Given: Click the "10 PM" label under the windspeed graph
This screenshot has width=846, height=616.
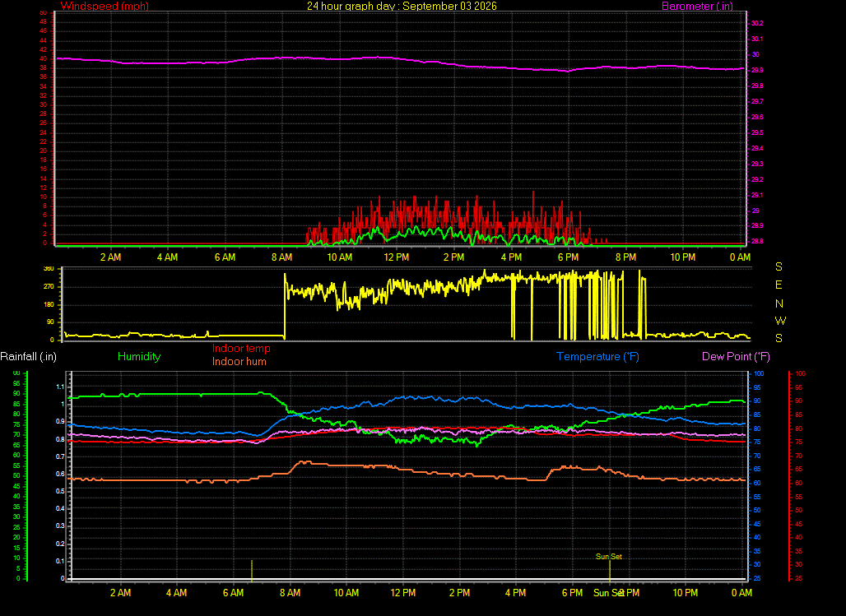Looking at the screenshot, I should coord(682,257).
